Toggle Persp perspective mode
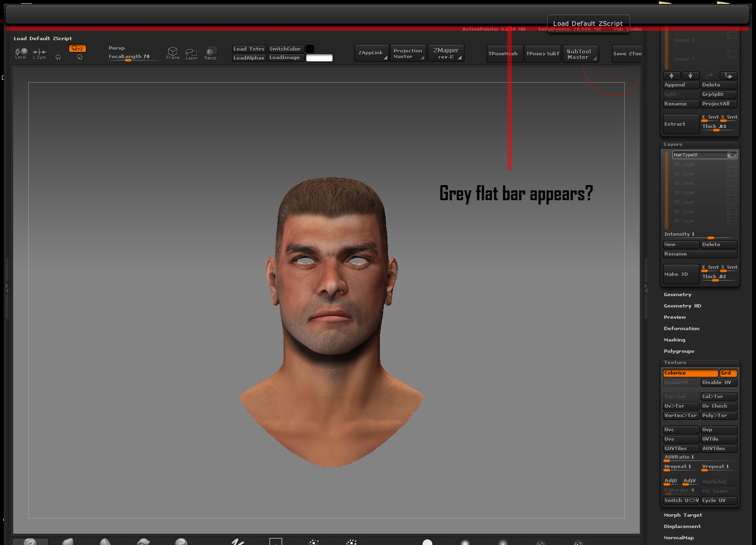This screenshot has height=545, width=756. click(x=117, y=48)
